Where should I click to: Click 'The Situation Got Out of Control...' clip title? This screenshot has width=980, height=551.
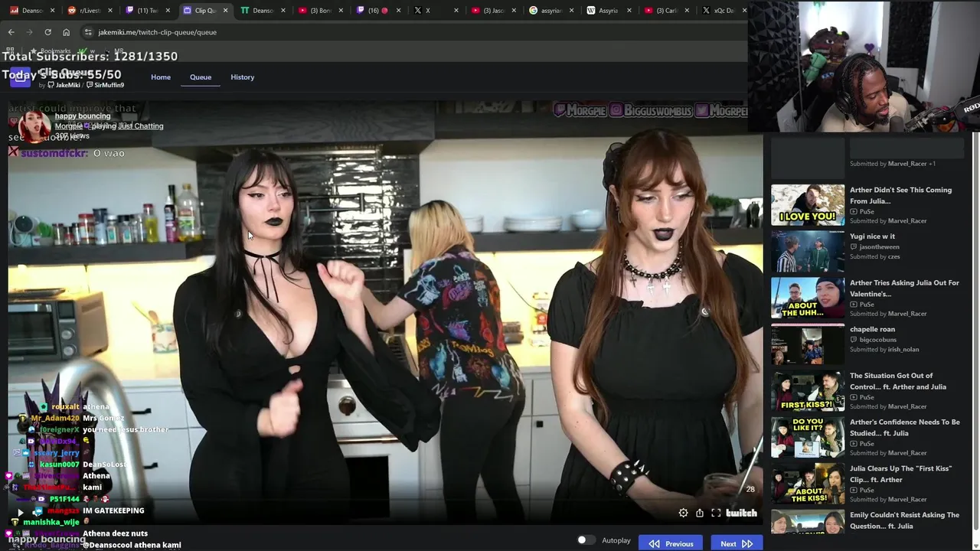click(x=898, y=381)
